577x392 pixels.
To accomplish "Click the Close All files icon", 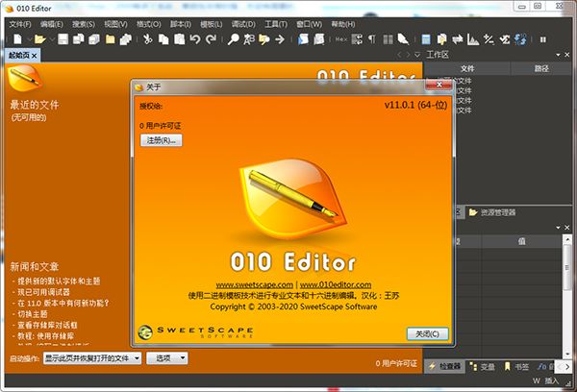I will [x=125, y=39].
